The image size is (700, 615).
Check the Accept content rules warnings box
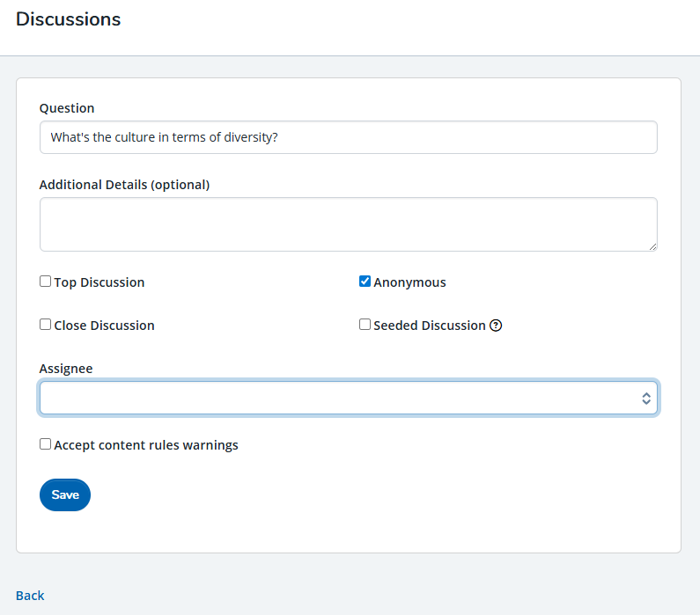point(45,444)
